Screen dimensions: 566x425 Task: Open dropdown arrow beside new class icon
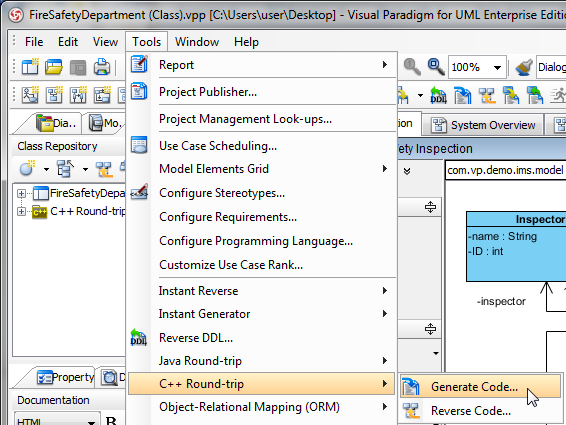(46, 169)
